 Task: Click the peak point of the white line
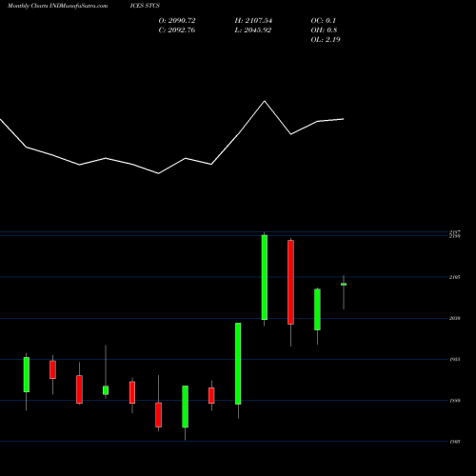pyautogui.click(x=265, y=101)
